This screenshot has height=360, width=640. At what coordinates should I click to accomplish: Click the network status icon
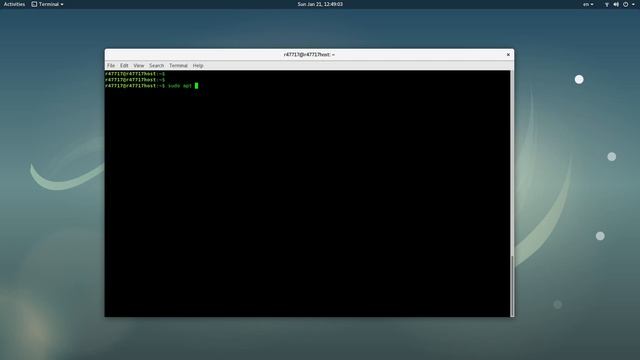tap(607, 4)
